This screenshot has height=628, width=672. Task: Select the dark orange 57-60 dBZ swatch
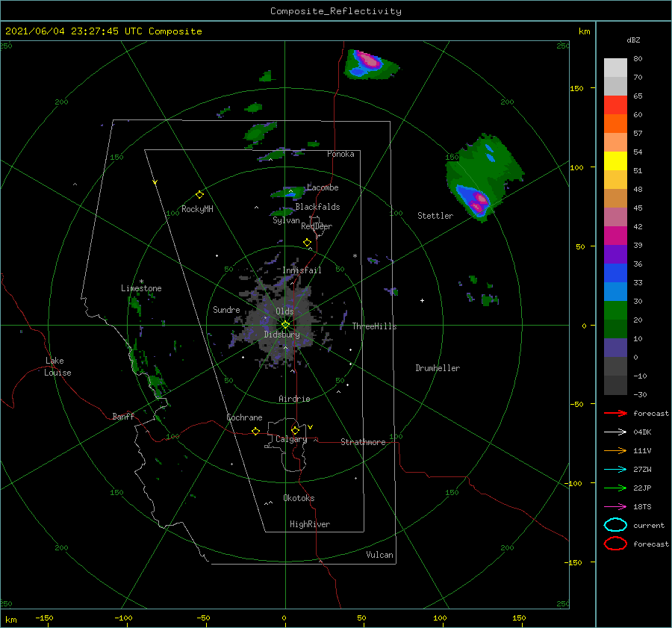[615, 123]
